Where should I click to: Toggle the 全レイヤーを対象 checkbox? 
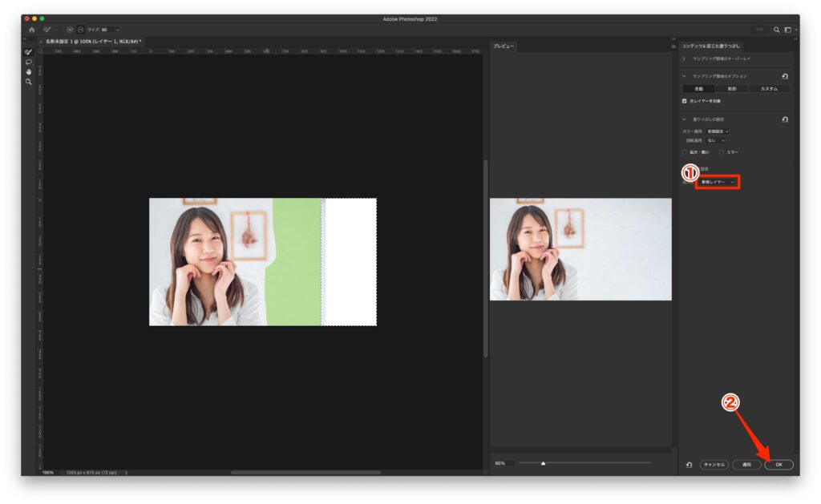coord(685,101)
